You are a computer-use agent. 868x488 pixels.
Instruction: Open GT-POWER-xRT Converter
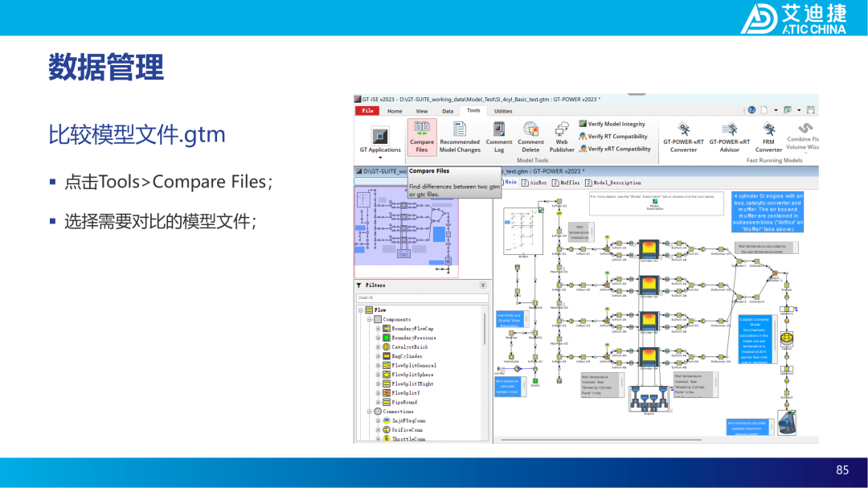pyautogui.click(x=684, y=137)
